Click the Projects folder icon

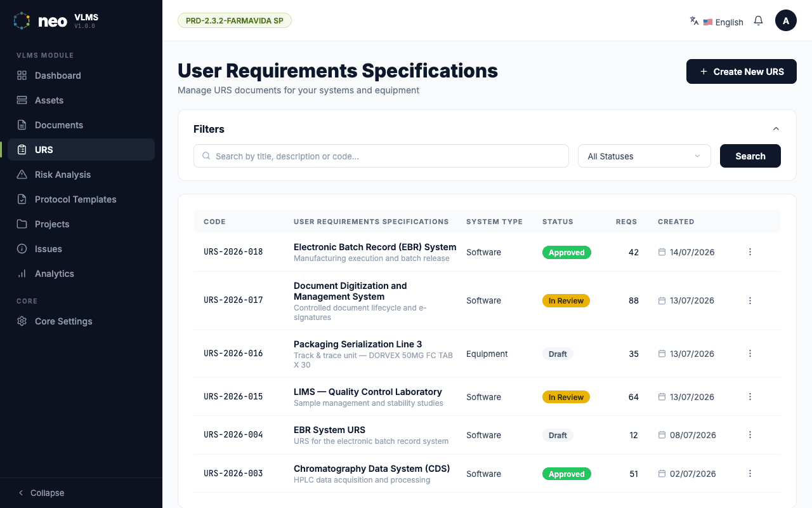(x=22, y=224)
